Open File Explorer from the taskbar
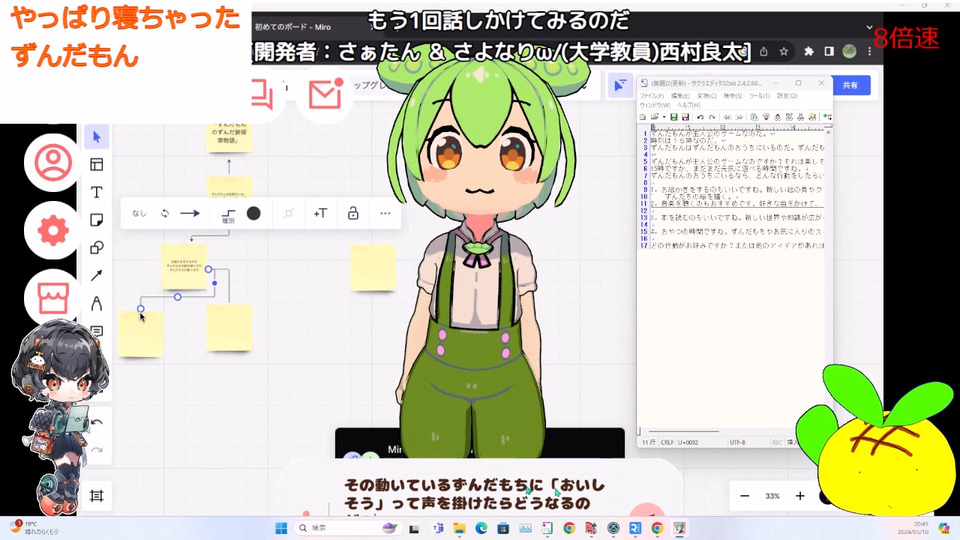Viewport: 960px width, 540px height. point(459,528)
